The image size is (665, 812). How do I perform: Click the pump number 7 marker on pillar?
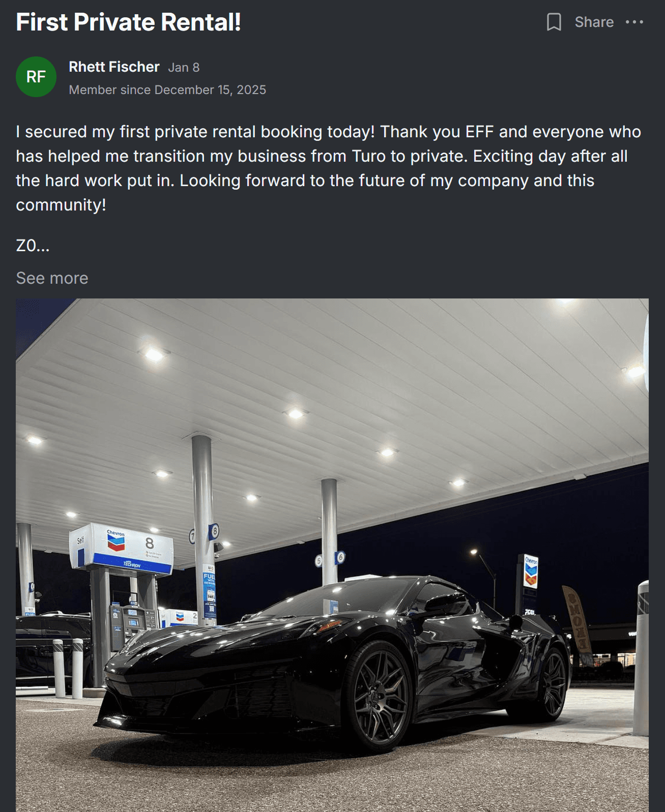pyautogui.click(x=192, y=536)
